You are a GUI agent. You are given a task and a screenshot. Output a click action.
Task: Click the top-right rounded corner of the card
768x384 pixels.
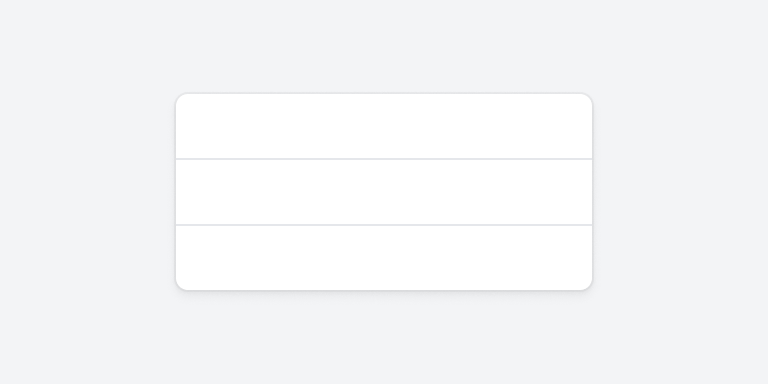(587, 98)
